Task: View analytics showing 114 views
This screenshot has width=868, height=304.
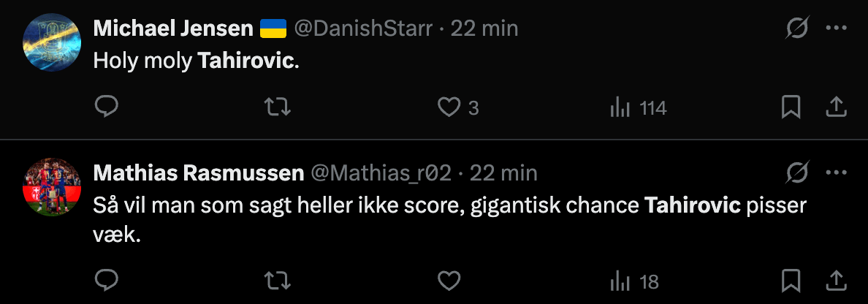Action: 638,108
